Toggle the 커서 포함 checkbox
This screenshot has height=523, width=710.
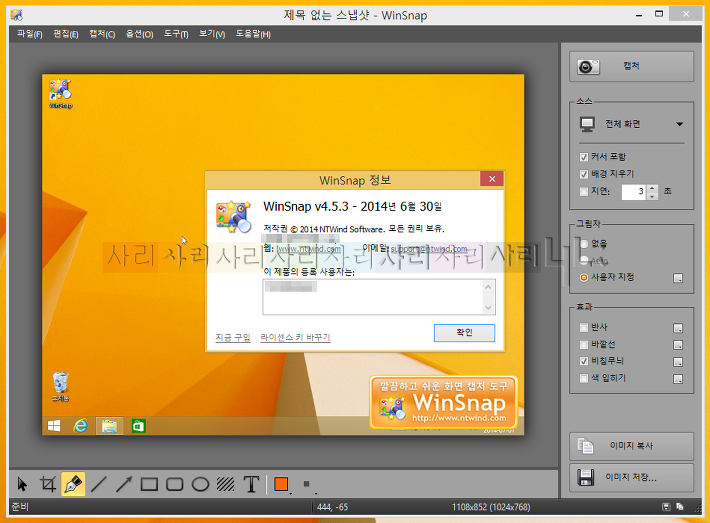point(584,157)
